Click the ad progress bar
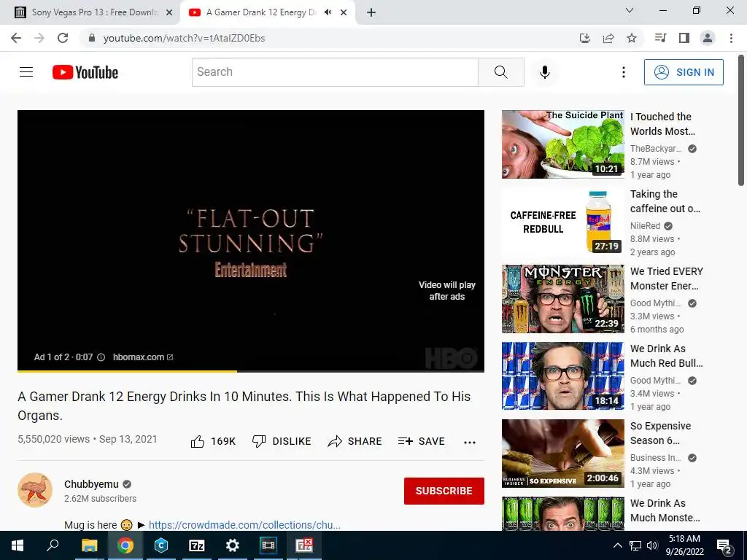 pos(251,371)
